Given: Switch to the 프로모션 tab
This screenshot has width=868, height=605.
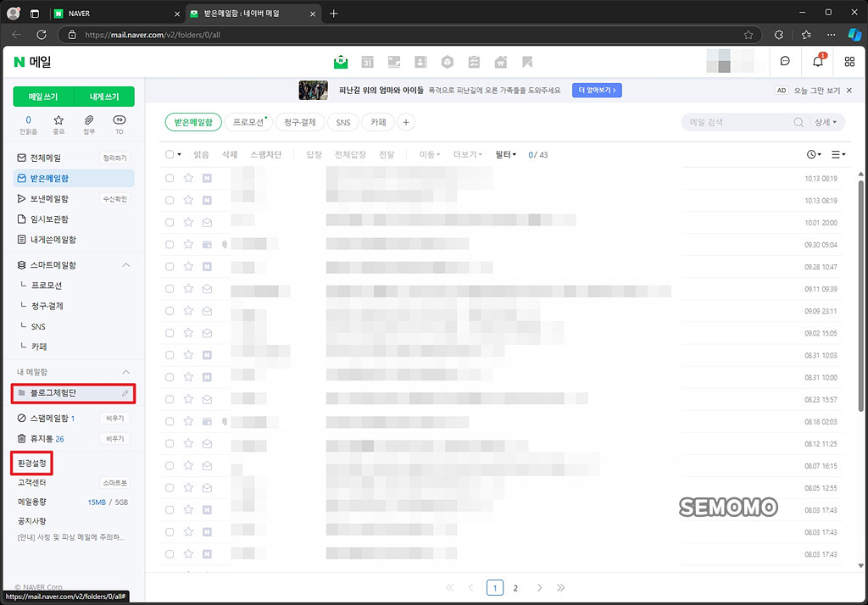Looking at the screenshot, I should point(248,122).
